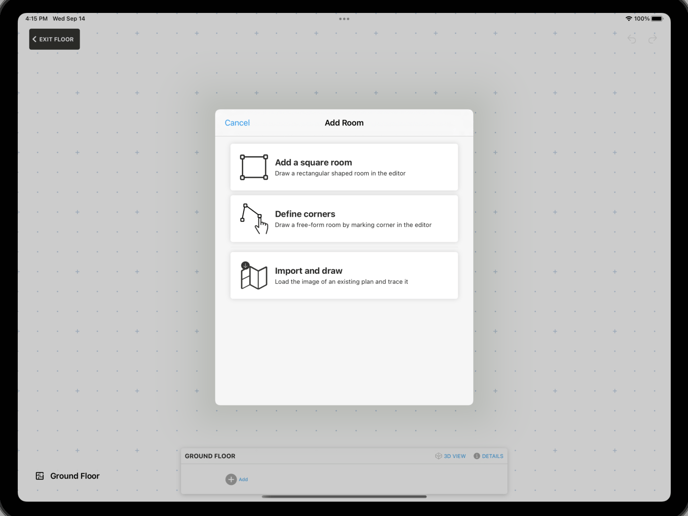This screenshot has width=688, height=516.
Task: Open the 3D View
Action: [450, 456]
